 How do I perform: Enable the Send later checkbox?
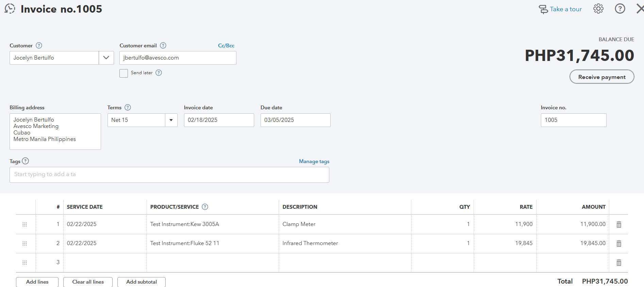(123, 73)
